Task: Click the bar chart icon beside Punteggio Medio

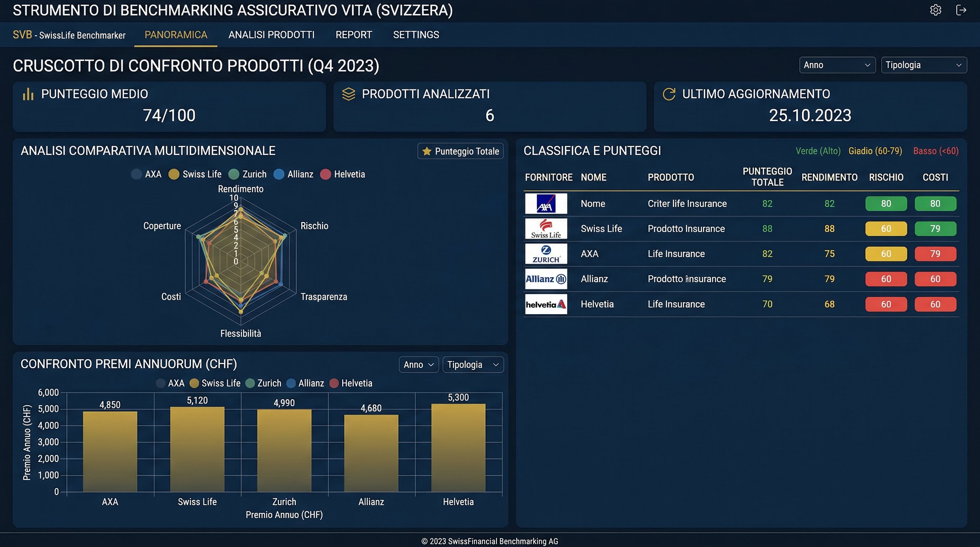Action: tap(28, 94)
